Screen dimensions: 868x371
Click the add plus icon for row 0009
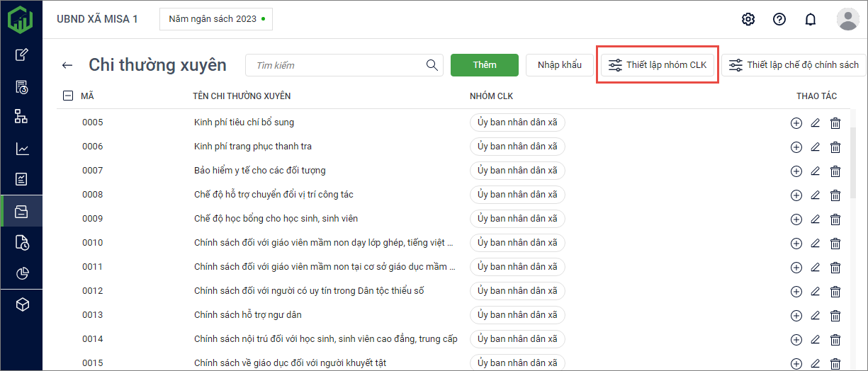(x=796, y=219)
